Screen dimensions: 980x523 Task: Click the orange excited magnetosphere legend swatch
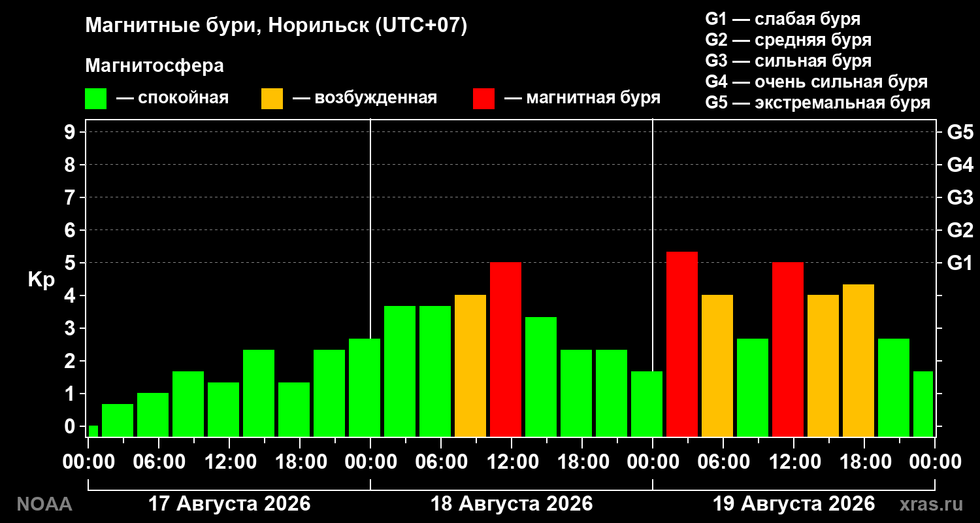click(x=272, y=99)
